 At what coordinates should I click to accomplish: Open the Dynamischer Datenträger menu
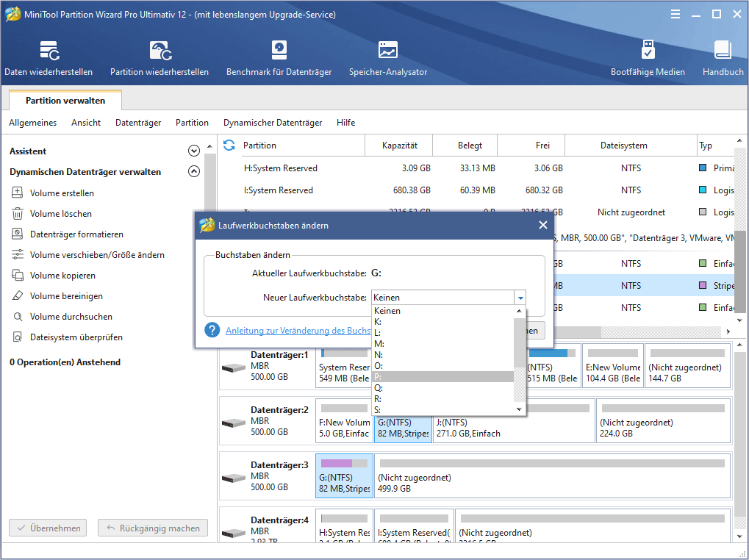[273, 123]
